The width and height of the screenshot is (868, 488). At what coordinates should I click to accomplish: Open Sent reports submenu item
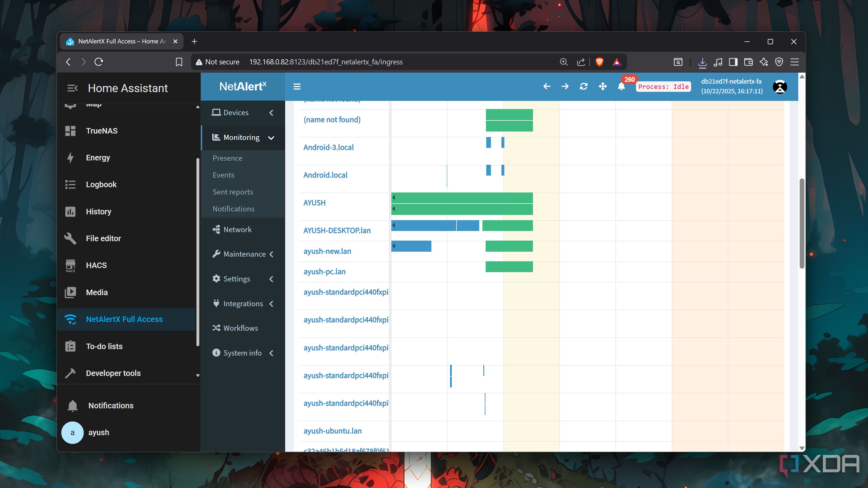tap(233, 192)
